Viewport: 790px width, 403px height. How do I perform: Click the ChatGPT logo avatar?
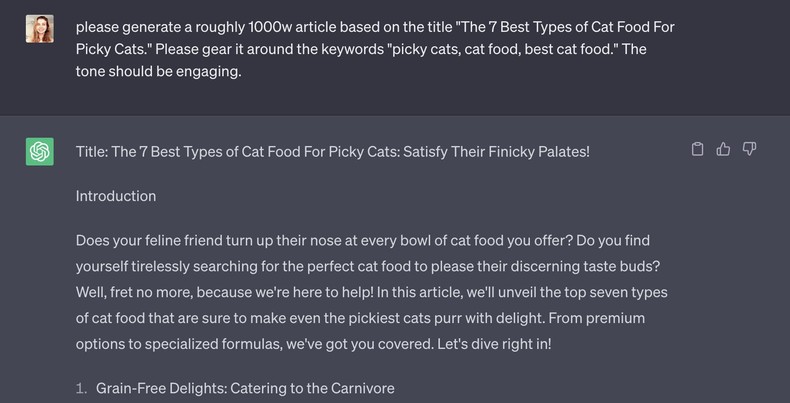[x=39, y=152]
